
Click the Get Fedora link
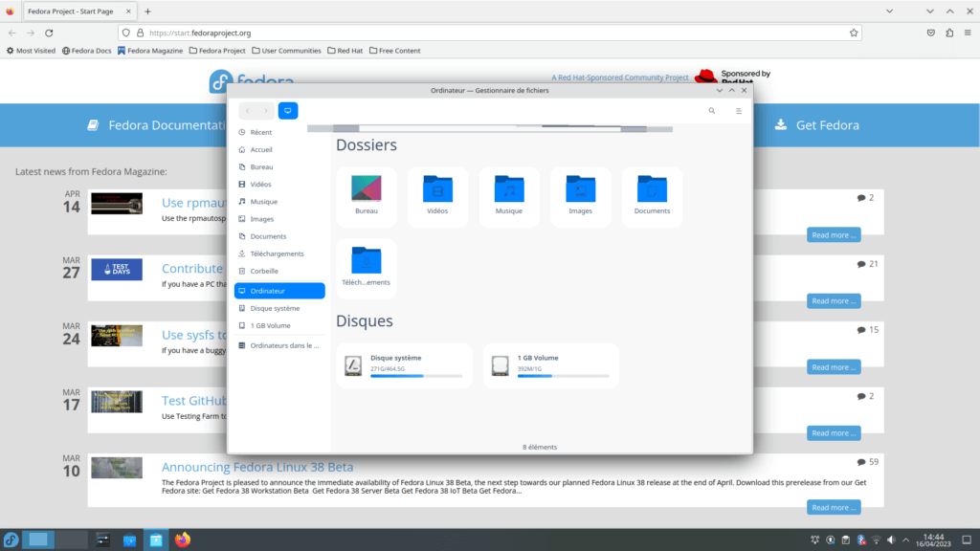coord(817,125)
